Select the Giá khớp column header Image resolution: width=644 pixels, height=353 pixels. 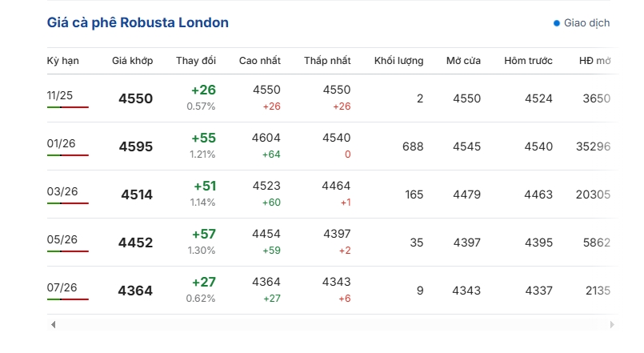[x=132, y=61]
